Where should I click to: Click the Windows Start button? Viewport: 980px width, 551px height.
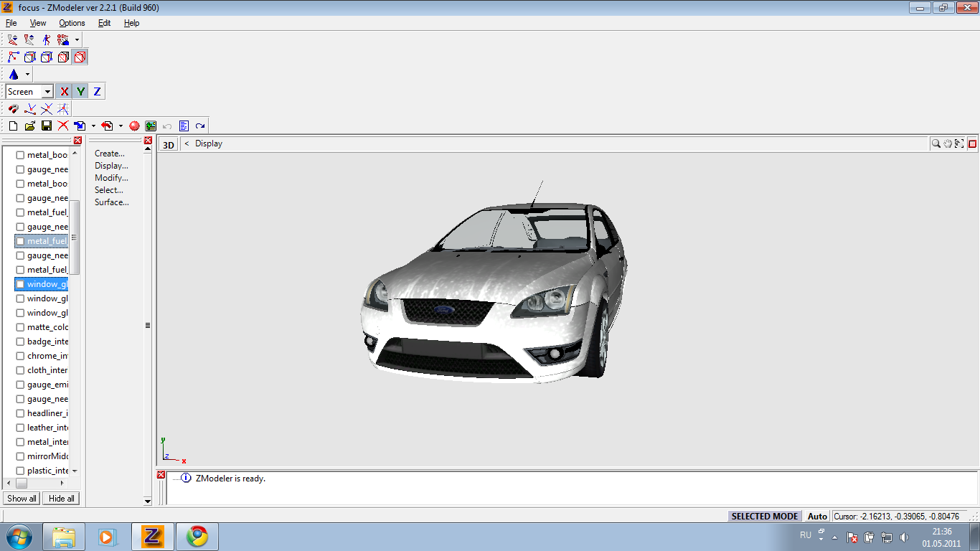[18, 537]
